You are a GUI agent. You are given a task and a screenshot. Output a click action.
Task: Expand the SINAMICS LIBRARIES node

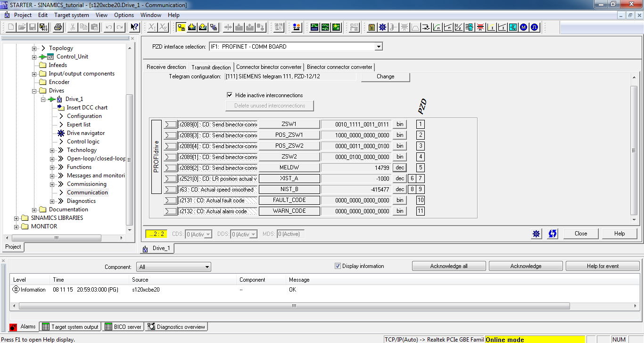17,218
